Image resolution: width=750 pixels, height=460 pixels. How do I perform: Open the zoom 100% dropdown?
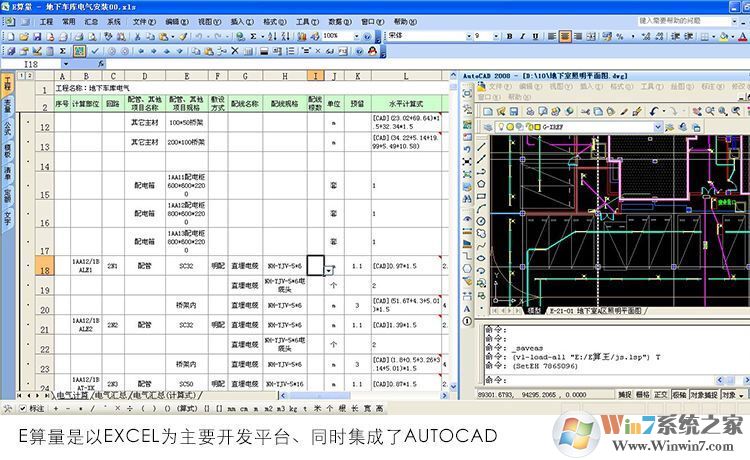coord(356,36)
